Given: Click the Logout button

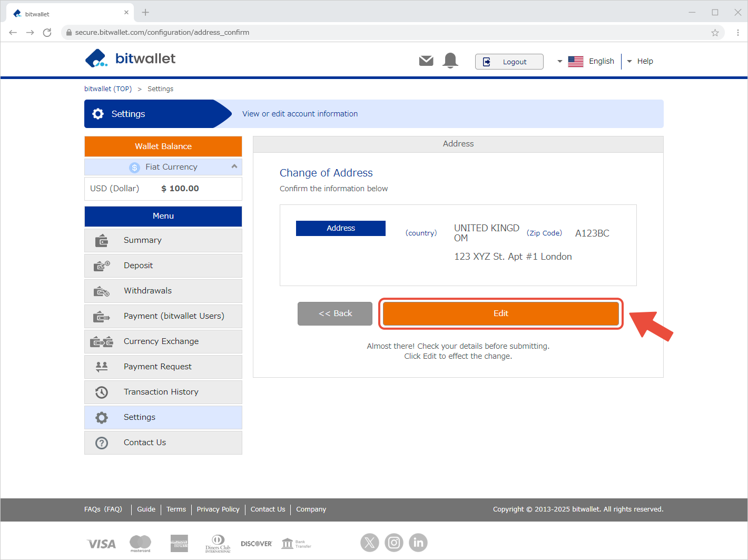Looking at the screenshot, I should pos(509,62).
